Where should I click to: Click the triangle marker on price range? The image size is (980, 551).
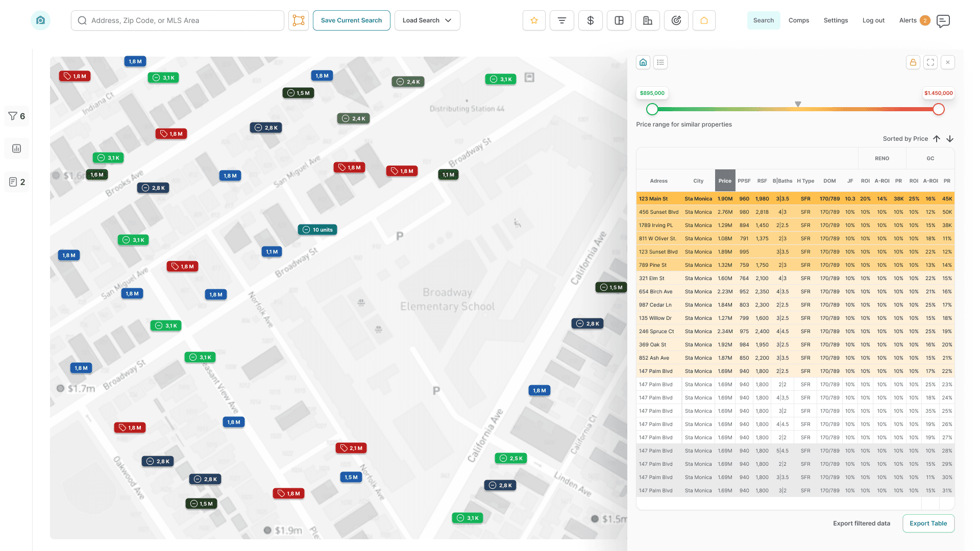(798, 104)
